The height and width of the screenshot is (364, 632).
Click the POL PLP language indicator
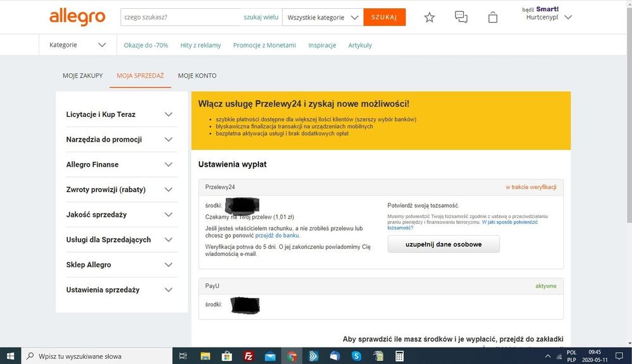pos(571,356)
